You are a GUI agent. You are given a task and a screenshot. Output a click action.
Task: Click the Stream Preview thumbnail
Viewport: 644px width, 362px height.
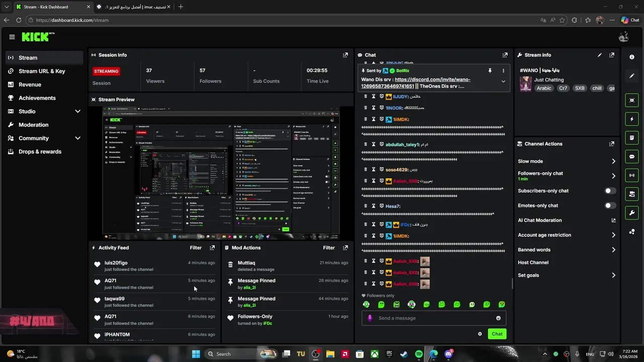(x=221, y=173)
